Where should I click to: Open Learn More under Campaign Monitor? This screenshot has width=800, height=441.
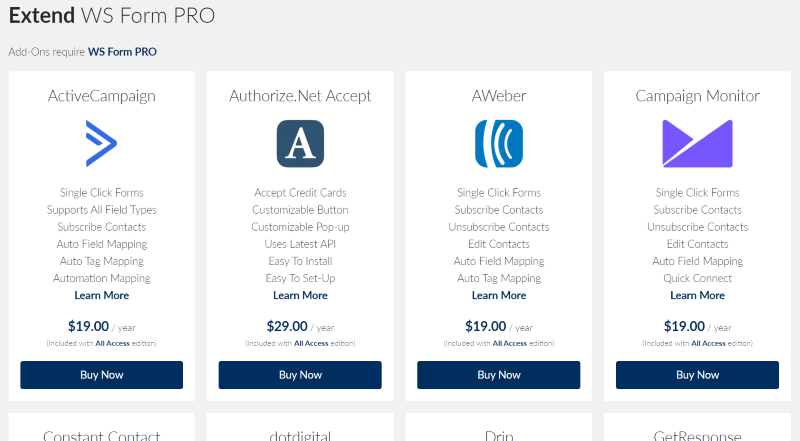697,296
